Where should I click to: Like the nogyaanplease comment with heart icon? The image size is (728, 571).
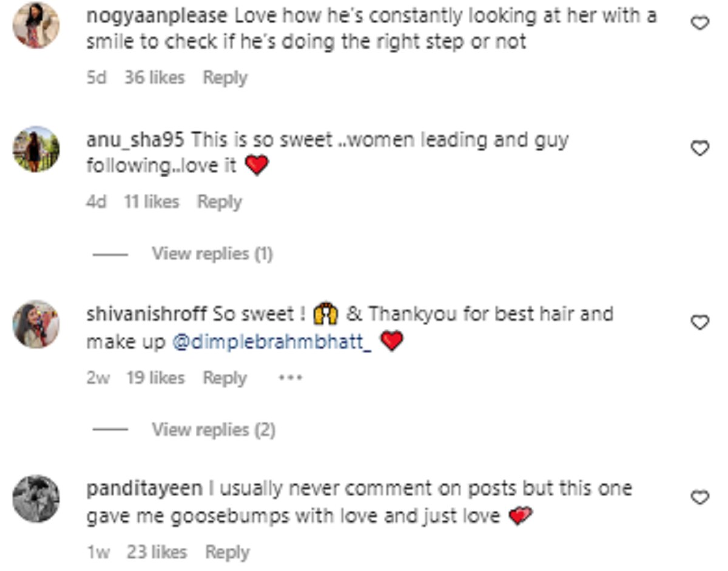click(701, 24)
